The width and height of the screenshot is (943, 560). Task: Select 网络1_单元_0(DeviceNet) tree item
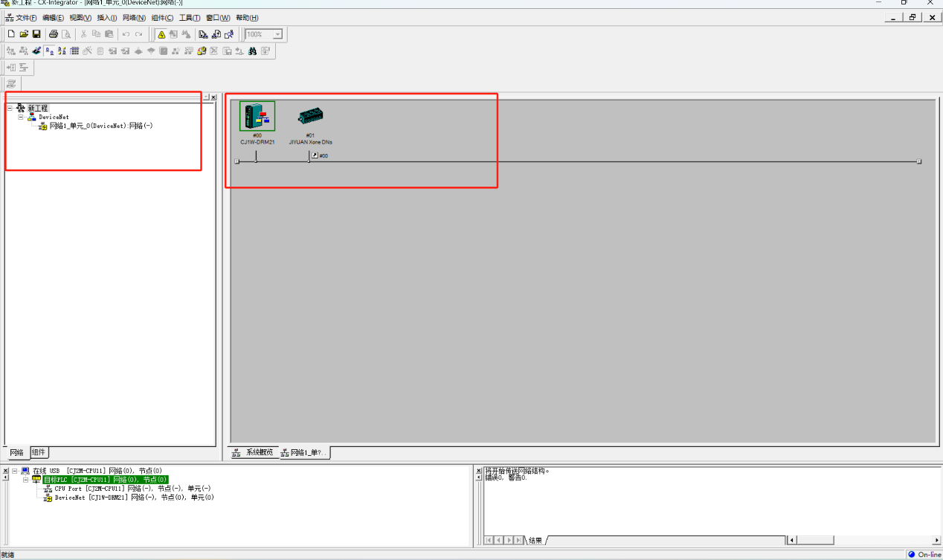tap(101, 126)
